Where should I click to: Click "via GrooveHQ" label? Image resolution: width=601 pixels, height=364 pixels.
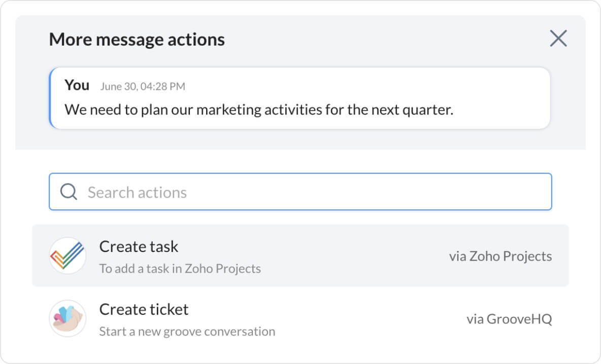509,319
